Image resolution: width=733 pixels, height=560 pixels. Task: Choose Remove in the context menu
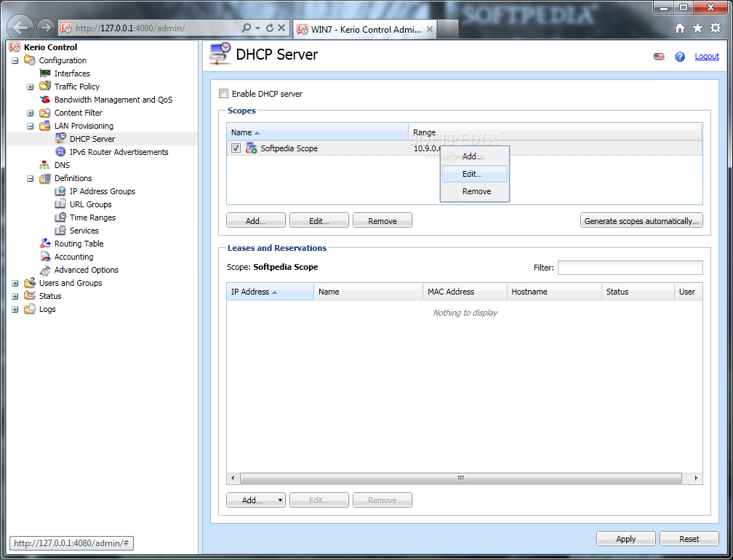pyautogui.click(x=474, y=191)
